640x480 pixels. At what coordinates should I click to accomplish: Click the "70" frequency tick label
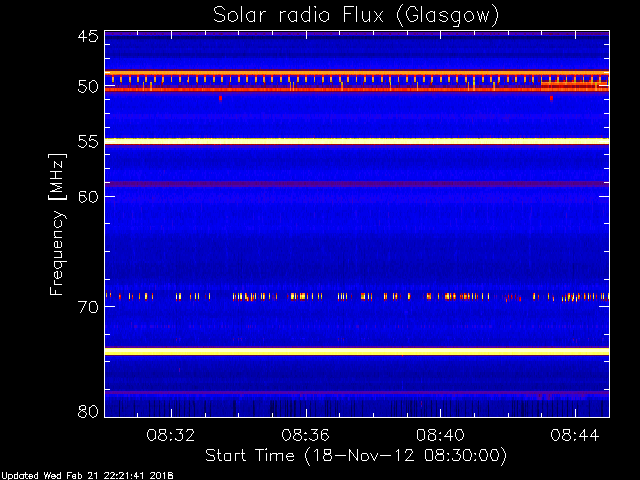88,307
